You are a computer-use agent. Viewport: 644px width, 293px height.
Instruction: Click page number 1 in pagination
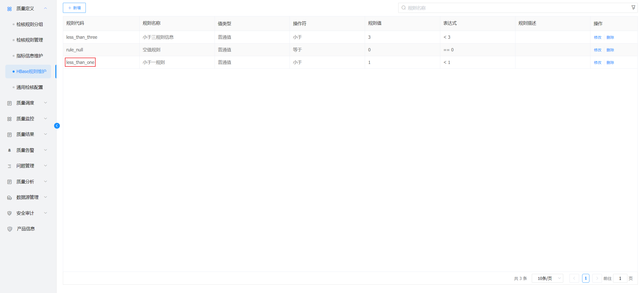coord(586,278)
